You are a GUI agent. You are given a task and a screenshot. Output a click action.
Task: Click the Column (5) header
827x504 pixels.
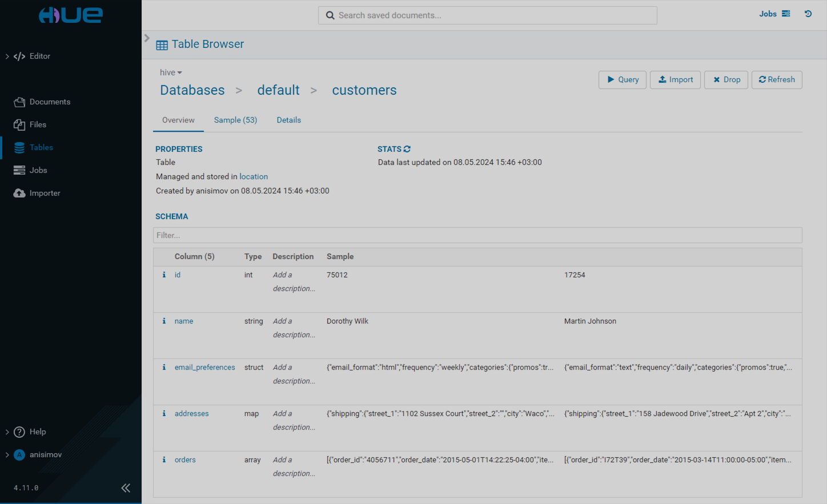194,257
